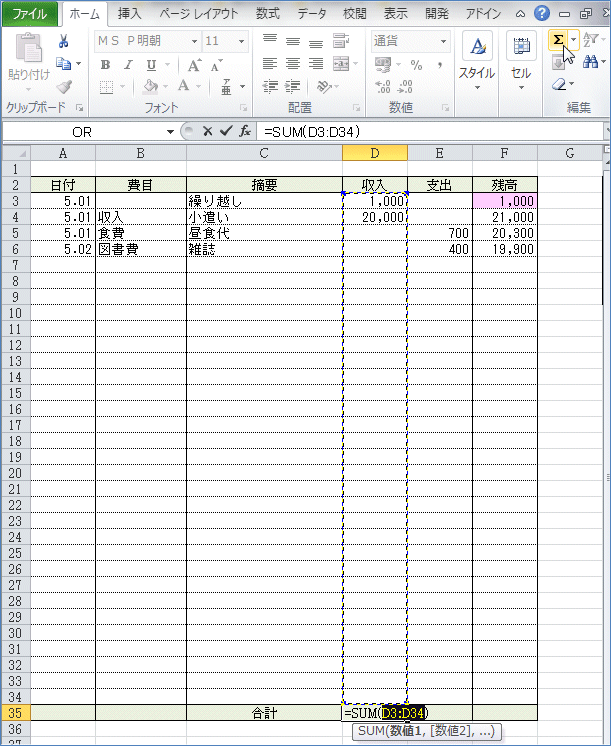Viewport: 611px width, 746px height.
Task: Open the number format dropdown (通貨)
Action: [x=443, y=41]
